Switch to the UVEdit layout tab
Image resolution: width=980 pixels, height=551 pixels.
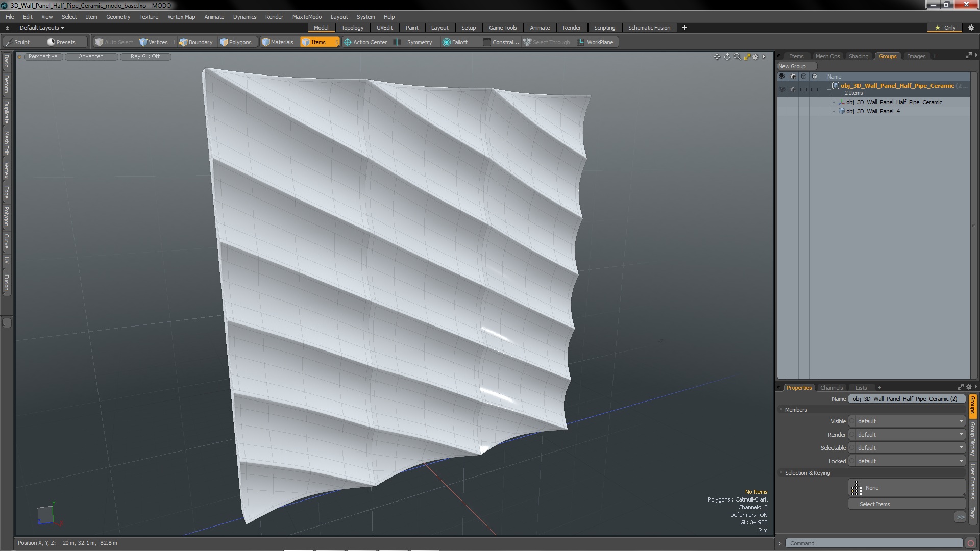tap(384, 28)
